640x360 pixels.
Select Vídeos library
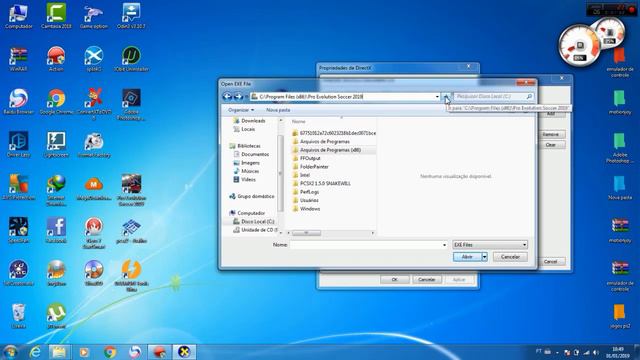pyautogui.click(x=244, y=180)
